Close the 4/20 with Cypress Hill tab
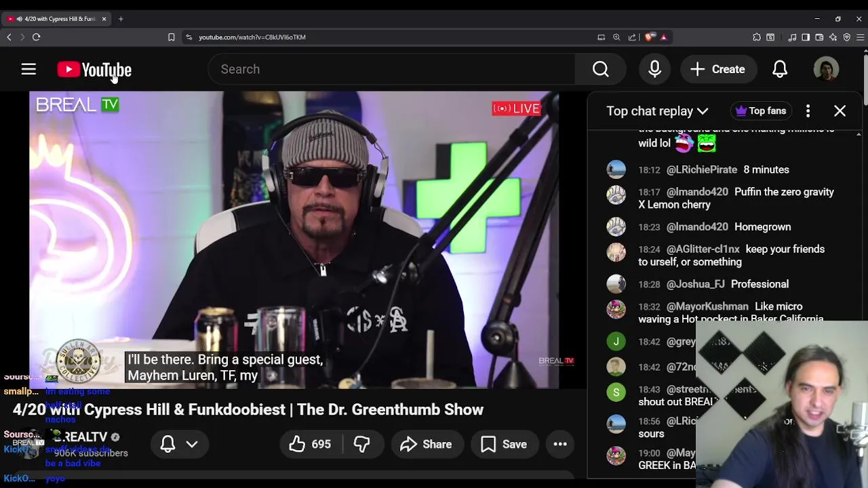868x488 pixels. [x=104, y=19]
